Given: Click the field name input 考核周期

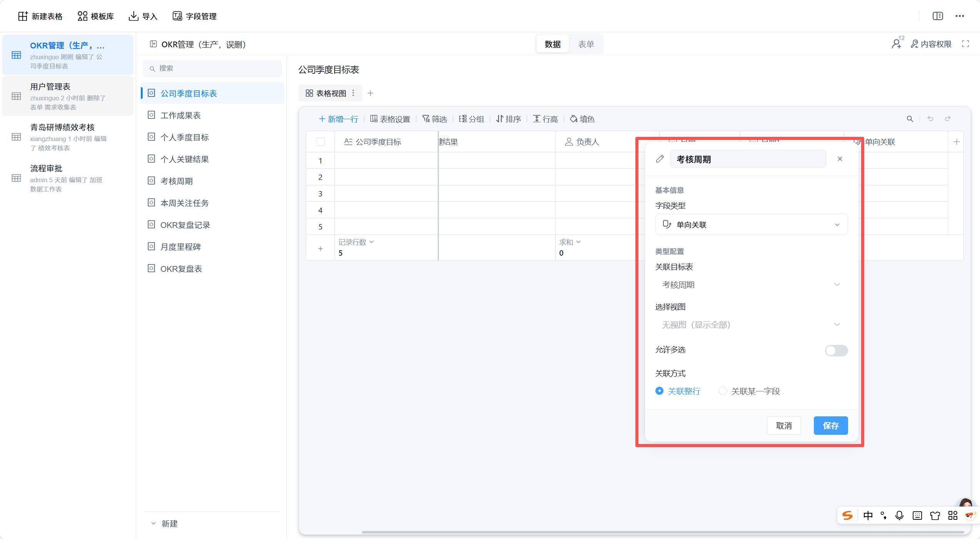Looking at the screenshot, I should pos(748,159).
